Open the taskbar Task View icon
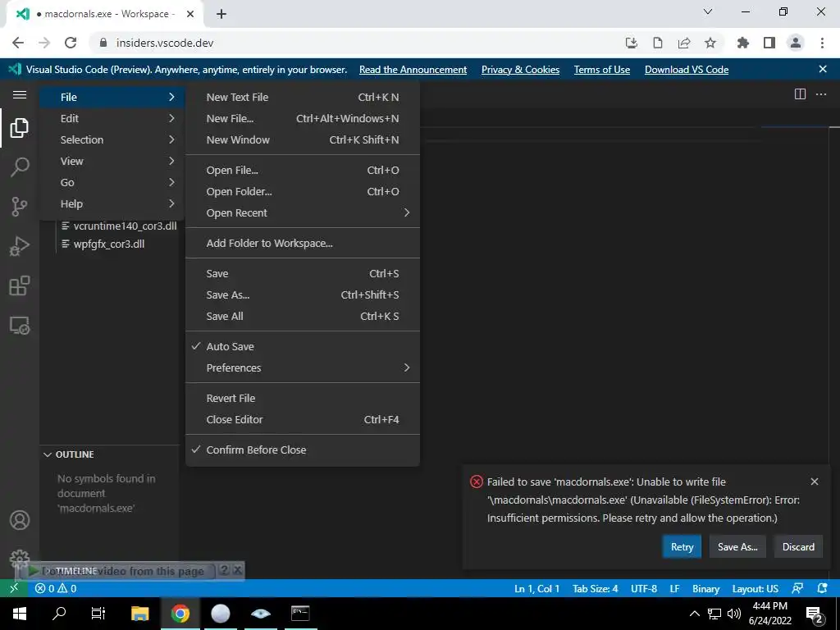 (98, 614)
